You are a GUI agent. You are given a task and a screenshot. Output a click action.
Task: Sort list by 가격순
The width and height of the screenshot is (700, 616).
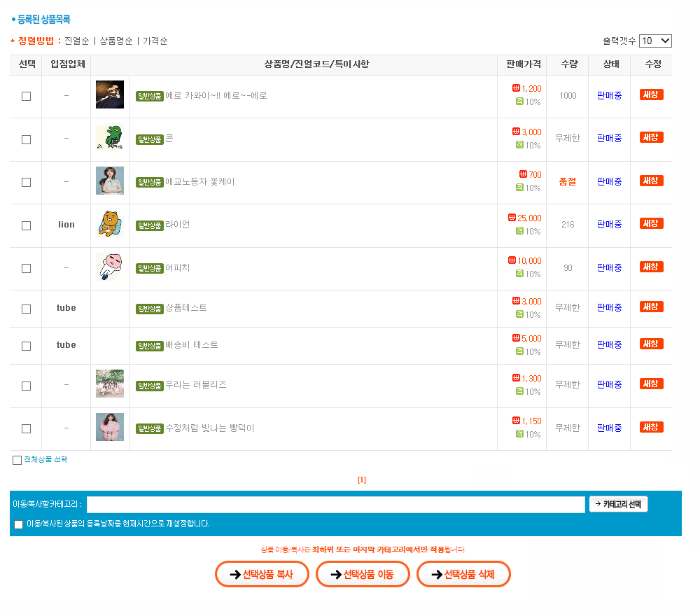pos(155,41)
